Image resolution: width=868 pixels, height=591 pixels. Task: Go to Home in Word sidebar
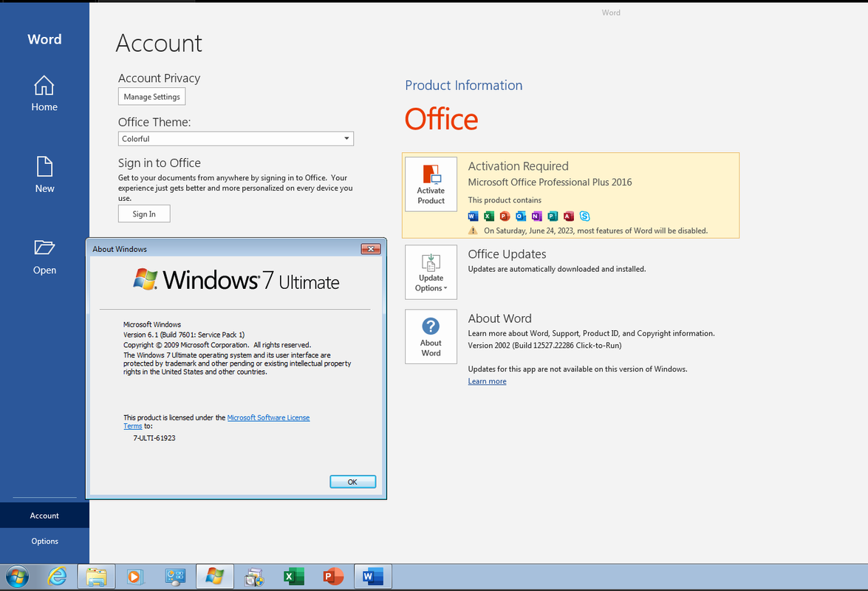pyautogui.click(x=44, y=94)
